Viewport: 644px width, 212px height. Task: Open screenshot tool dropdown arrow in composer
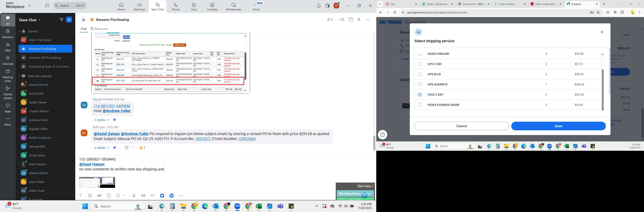pyautogui.click(x=124, y=196)
